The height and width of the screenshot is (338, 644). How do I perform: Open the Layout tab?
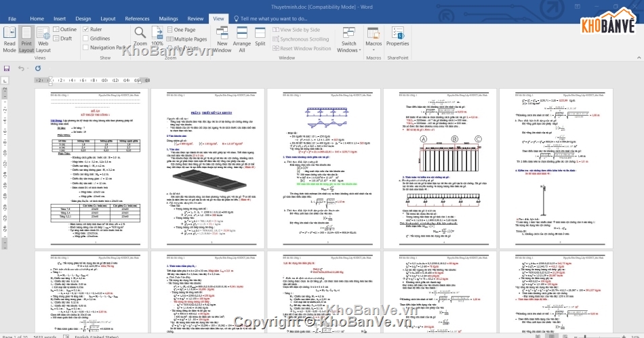108,18
